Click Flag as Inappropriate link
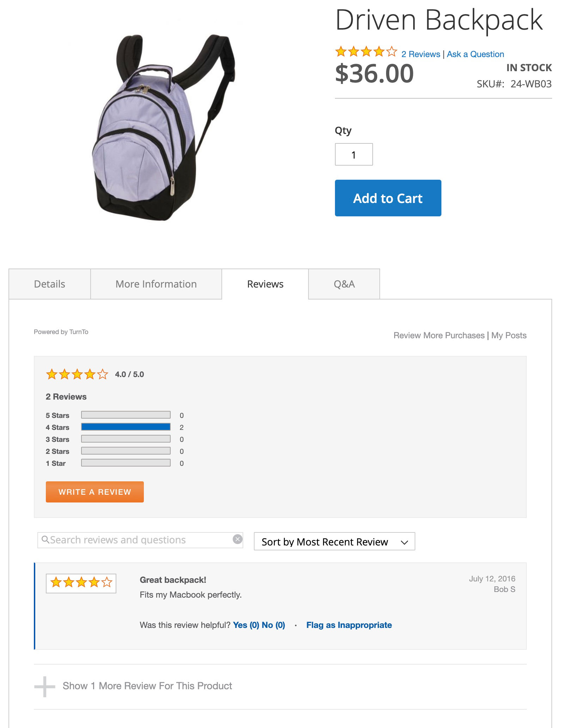562x728 pixels. (349, 625)
